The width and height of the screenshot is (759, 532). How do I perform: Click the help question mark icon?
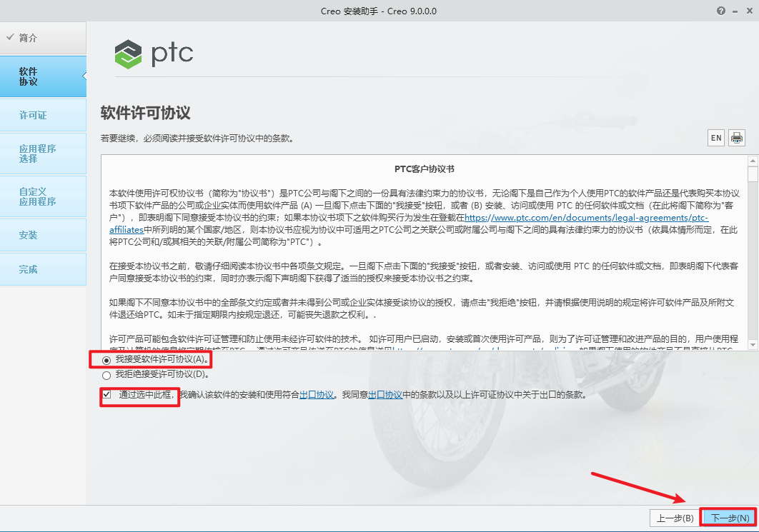[721, 11]
